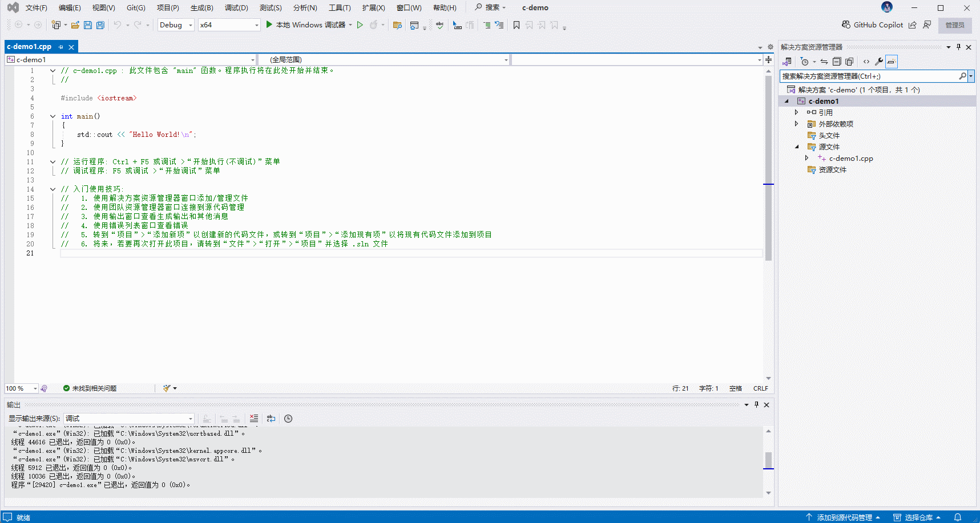Open properties wrench icon in Solution Explorer
The width and height of the screenshot is (980, 523).
879,62
